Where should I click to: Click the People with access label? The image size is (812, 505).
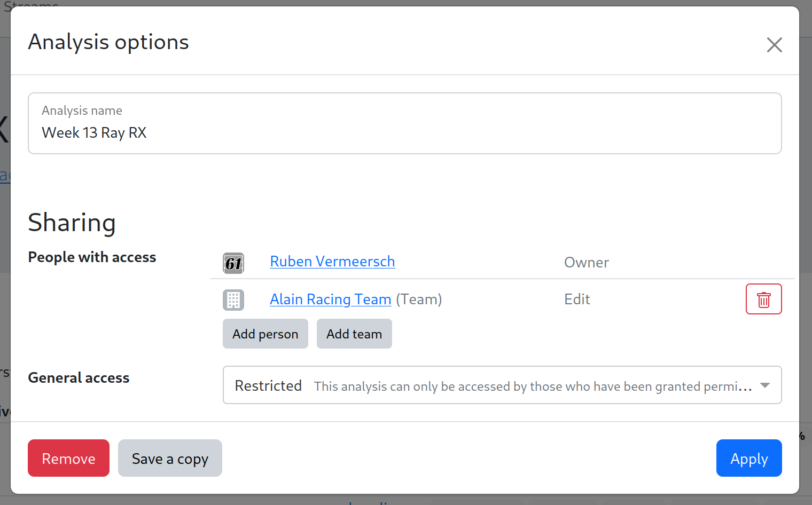(92, 257)
